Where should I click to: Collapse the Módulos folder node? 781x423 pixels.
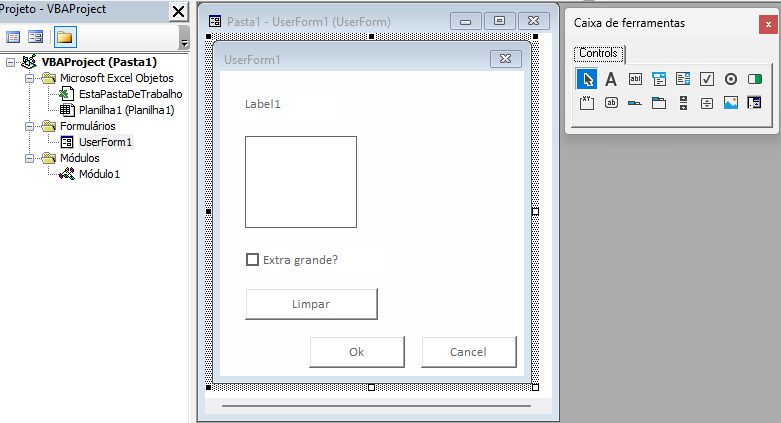click(x=30, y=158)
